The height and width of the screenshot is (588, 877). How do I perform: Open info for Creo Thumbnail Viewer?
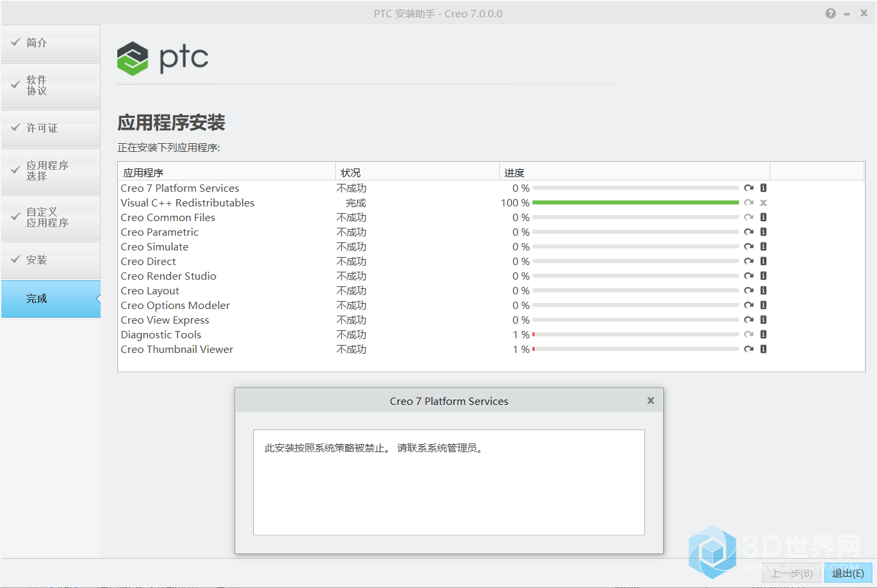tap(764, 349)
